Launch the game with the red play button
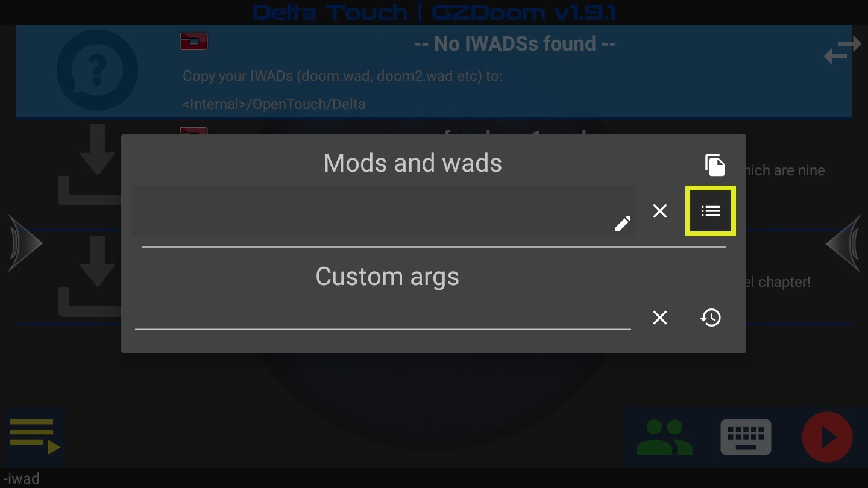The height and width of the screenshot is (488, 868). pos(827,437)
